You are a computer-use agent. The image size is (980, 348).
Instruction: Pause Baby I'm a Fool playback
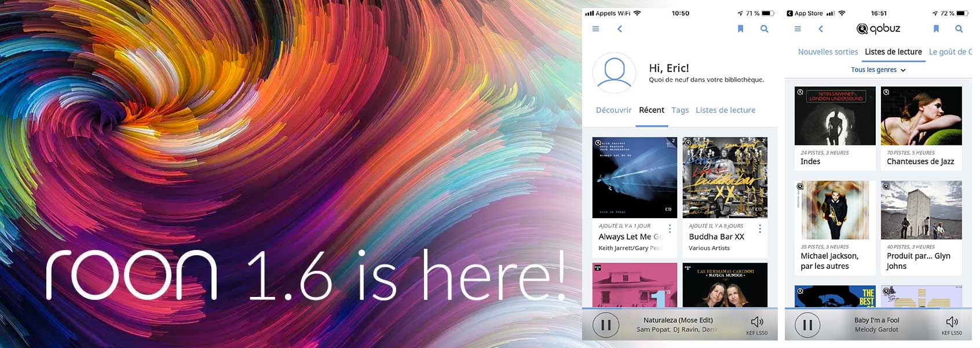tap(807, 325)
